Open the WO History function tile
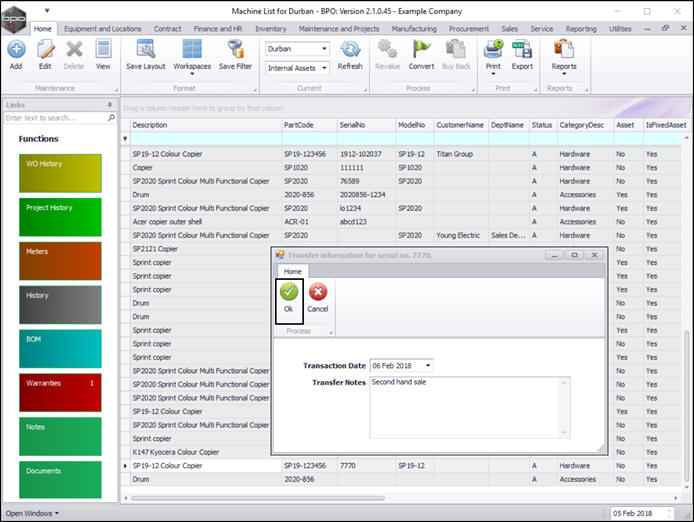694x522 pixels. 60,175
